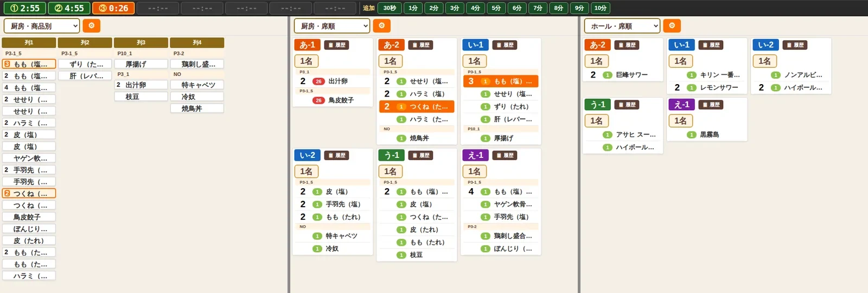Click 出汁卵 row on kitchen あ-1 card
868x293 pixels.
333,81
